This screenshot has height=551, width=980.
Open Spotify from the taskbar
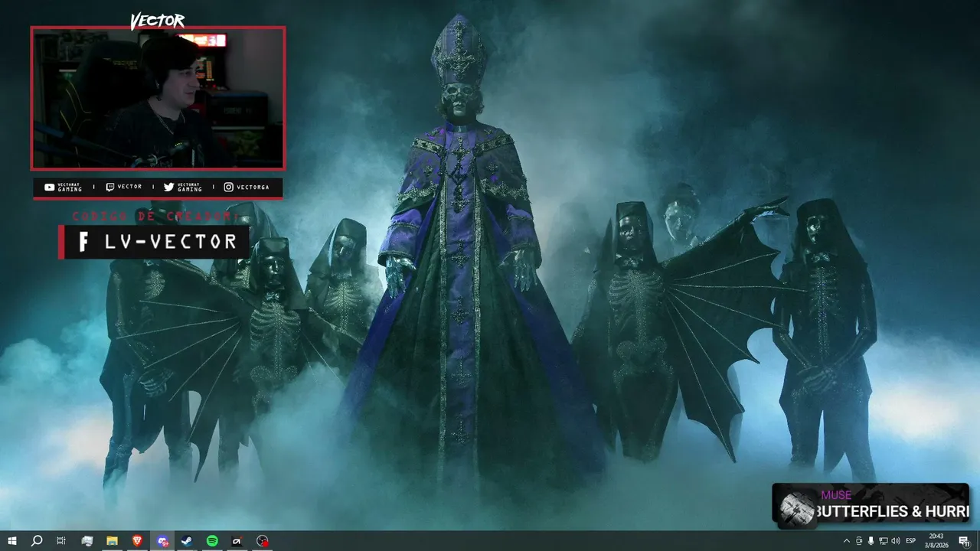coord(212,541)
